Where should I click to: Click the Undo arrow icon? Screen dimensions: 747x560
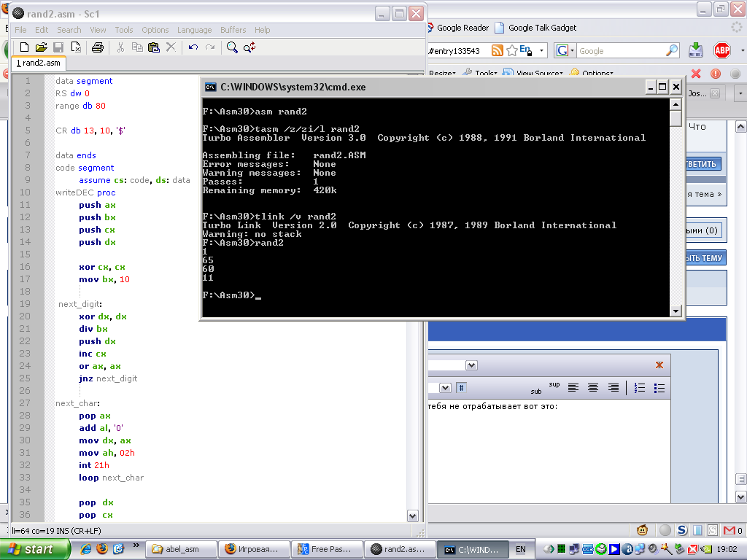coord(193,47)
